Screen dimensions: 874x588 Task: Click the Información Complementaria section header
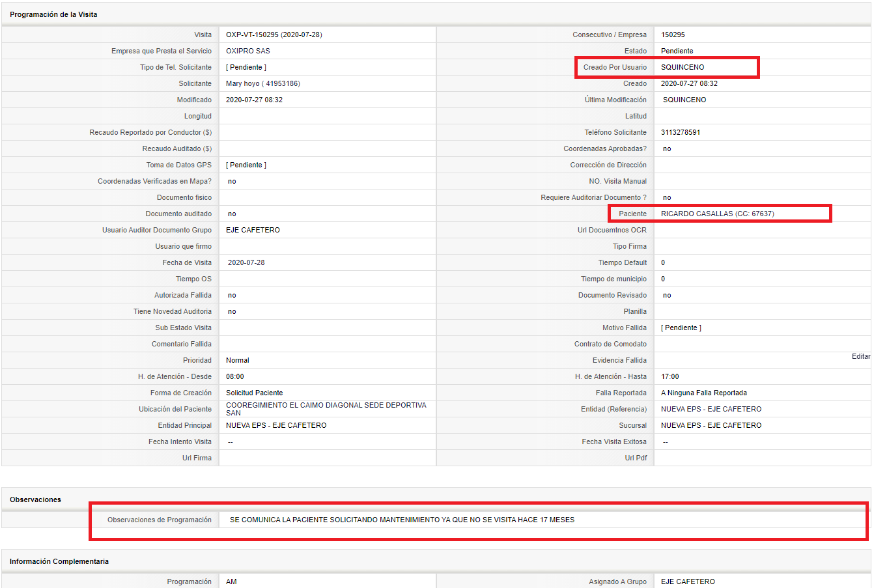(x=59, y=561)
